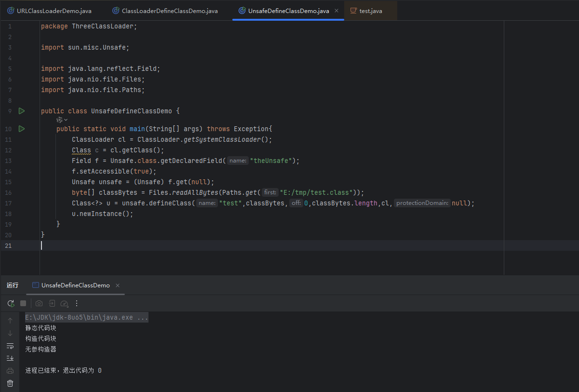This screenshot has width=579, height=392.
Task: Clear console with the trash can icon
Action: (x=10, y=383)
